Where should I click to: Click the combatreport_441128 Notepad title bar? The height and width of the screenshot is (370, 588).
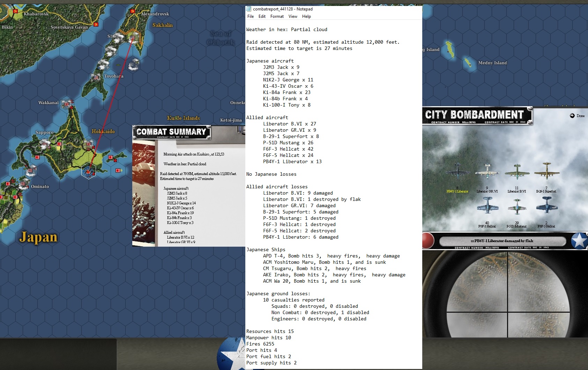pos(334,9)
